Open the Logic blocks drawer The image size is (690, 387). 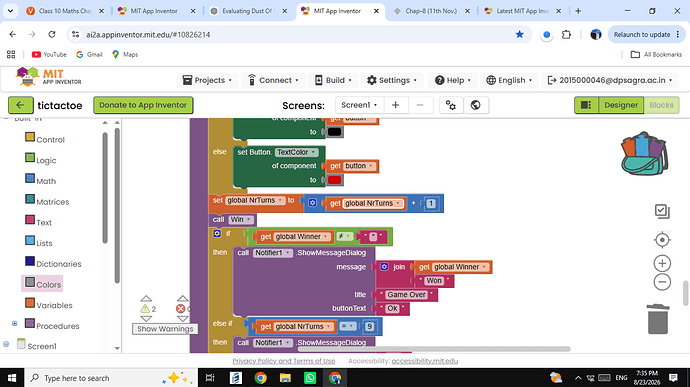(41, 160)
